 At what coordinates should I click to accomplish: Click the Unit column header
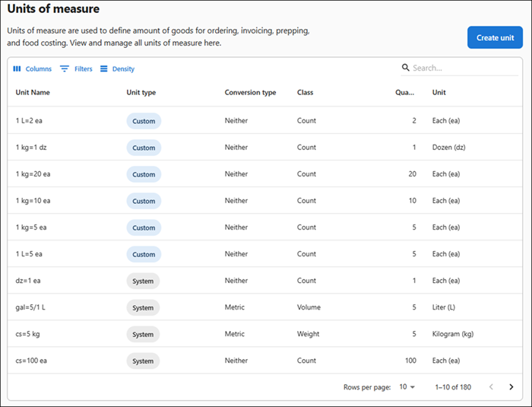[x=439, y=92]
